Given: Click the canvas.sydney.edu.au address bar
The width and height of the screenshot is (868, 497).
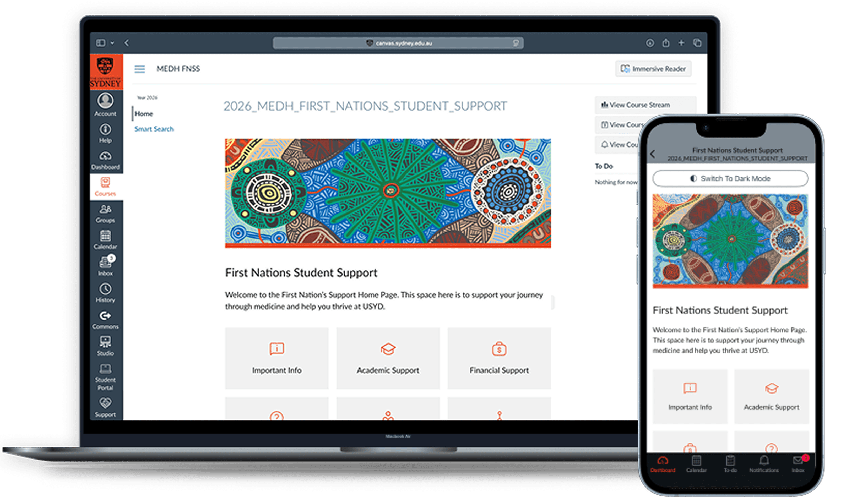Looking at the screenshot, I should point(398,43).
